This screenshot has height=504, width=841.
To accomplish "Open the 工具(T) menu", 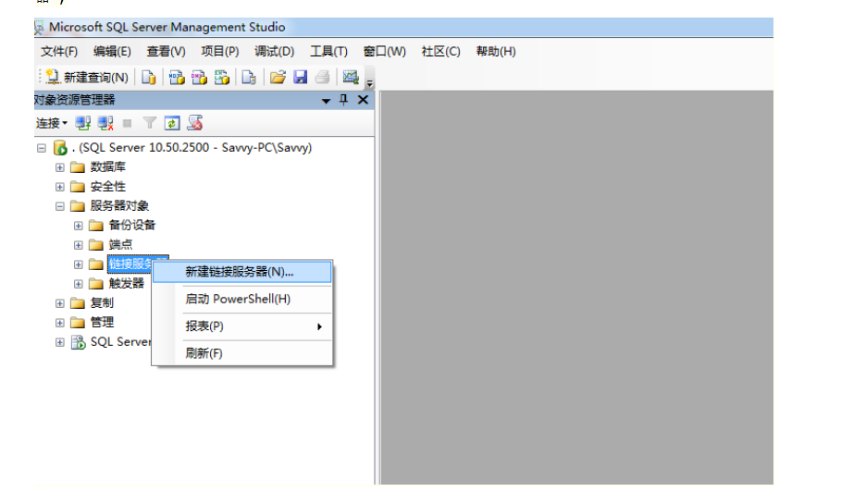I will coord(328,52).
